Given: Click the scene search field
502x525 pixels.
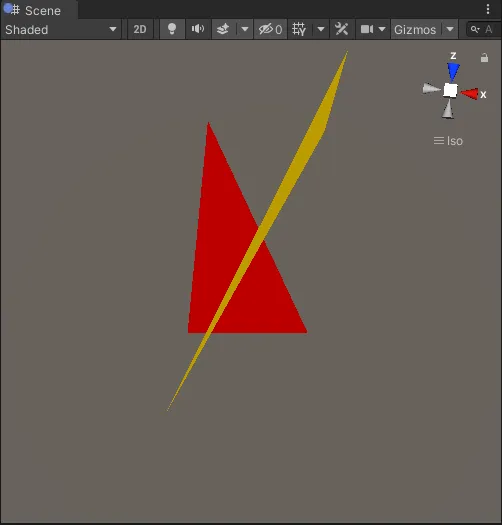Looking at the screenshot, I should point(484,29).
